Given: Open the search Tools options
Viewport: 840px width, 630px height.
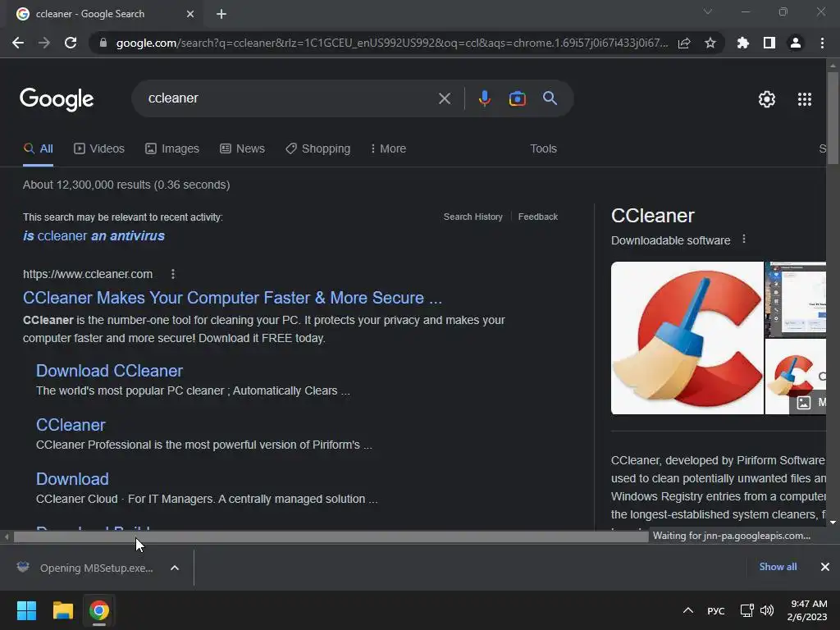Looking at the screenshot, I should [x=543, y=149].
